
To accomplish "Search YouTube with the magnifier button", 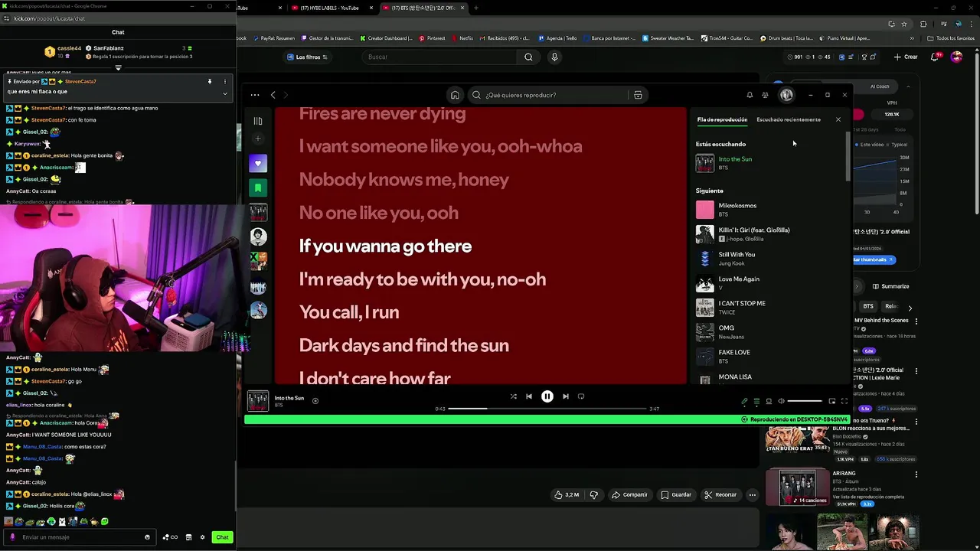I will pyautogui.click(x=528, y=57).
